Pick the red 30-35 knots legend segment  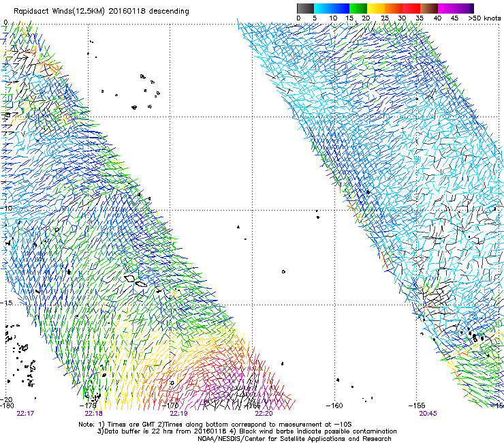411,8
